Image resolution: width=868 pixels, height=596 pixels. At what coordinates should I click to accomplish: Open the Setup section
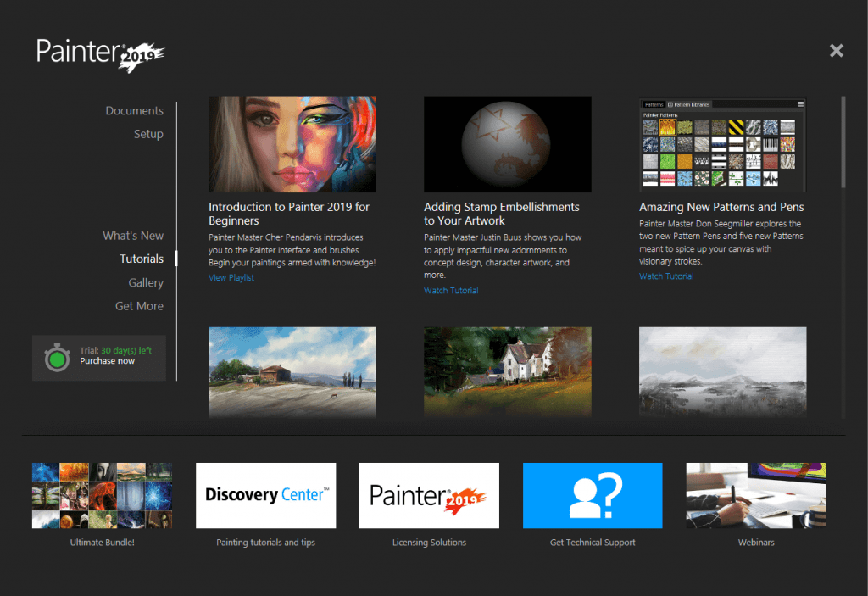pos(148,133)
